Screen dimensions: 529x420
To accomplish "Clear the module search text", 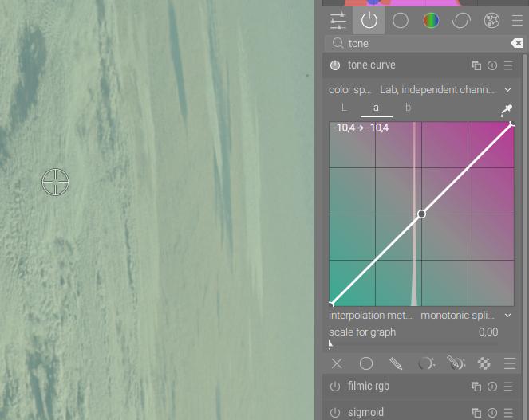I will point(517,43).
